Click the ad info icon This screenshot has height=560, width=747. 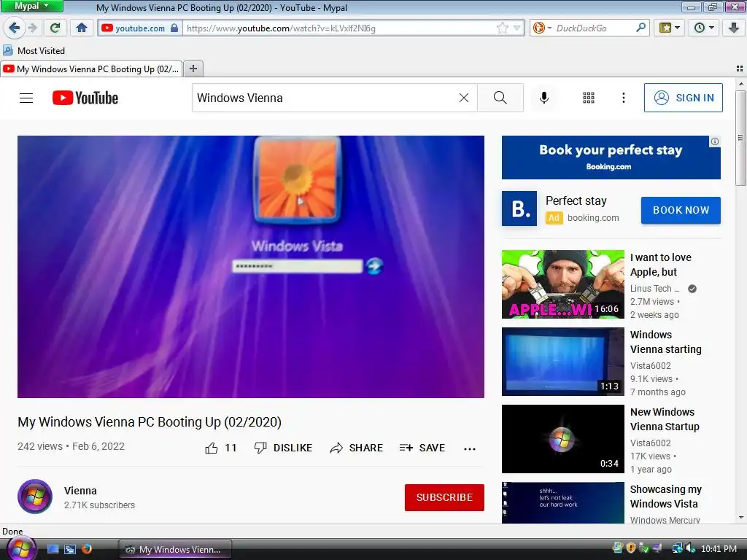(715, 141)
